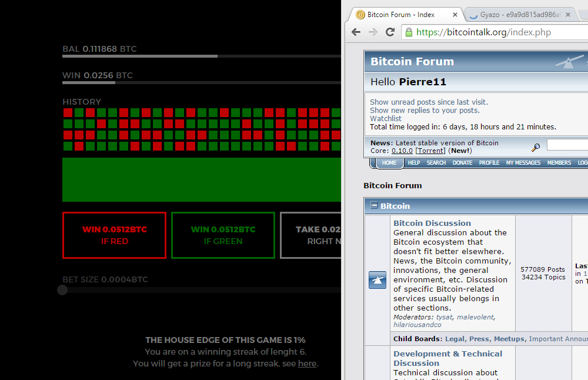Click the WIN amount progress bar
The image size is (588, 380).
[x=202, y=82]
